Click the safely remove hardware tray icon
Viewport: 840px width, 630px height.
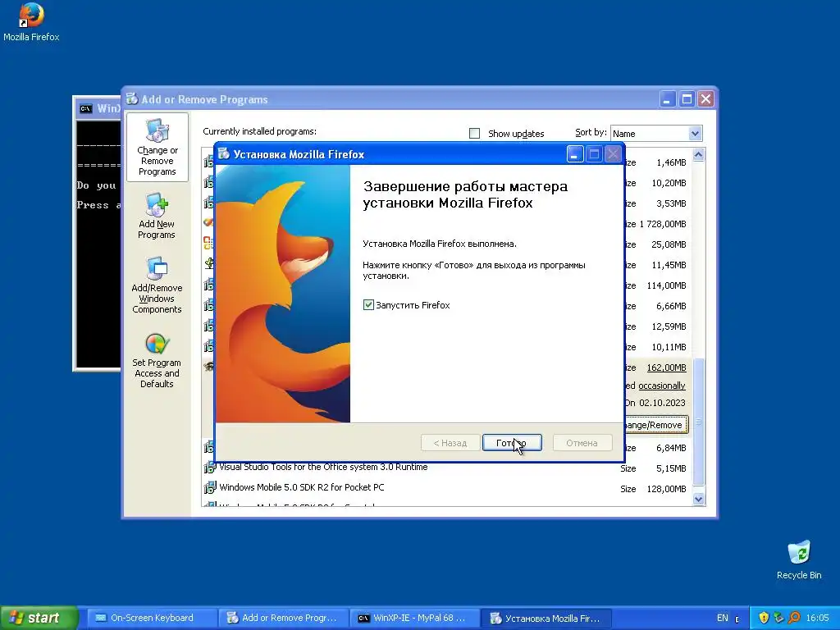[779, 618]
